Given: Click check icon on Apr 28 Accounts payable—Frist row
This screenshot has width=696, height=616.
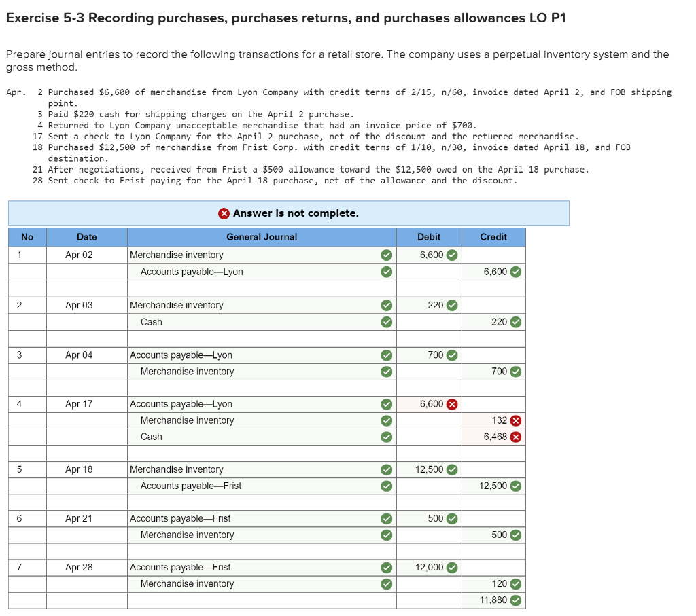Looking at the screenshot, I should pyautogui.click(x=387, y=568).
